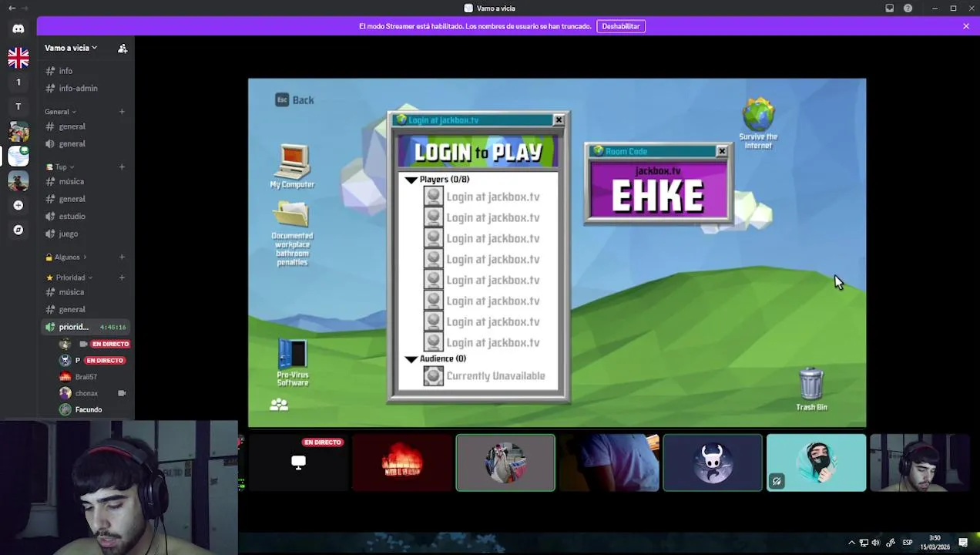Select the teal masked avatar tile

pyautogui.click(x=816, y=462)
